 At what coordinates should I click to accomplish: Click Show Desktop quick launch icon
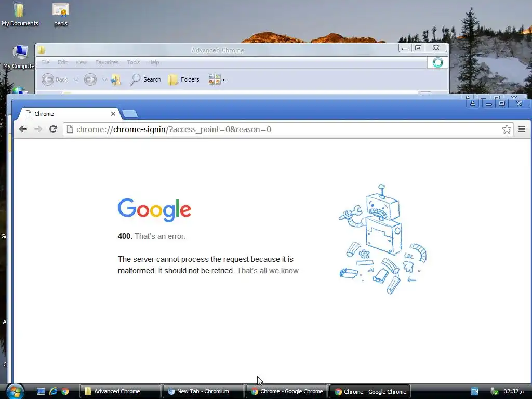click(41, 392)
